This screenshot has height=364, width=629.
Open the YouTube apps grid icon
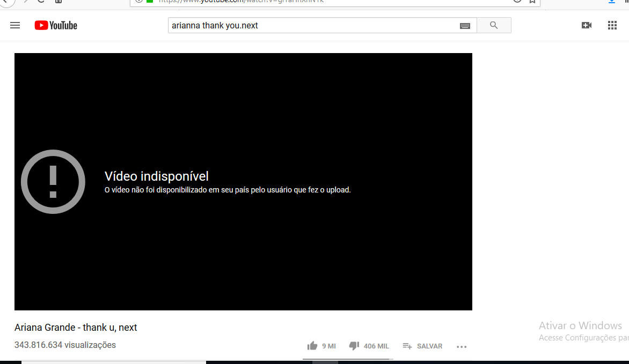click(x=612, y=25)
